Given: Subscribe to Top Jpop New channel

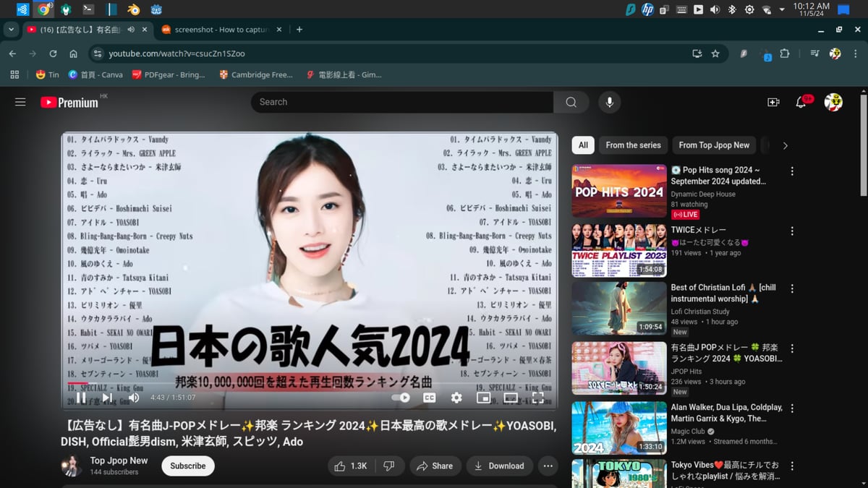Looking at the screenshot, I should point(188,466).
